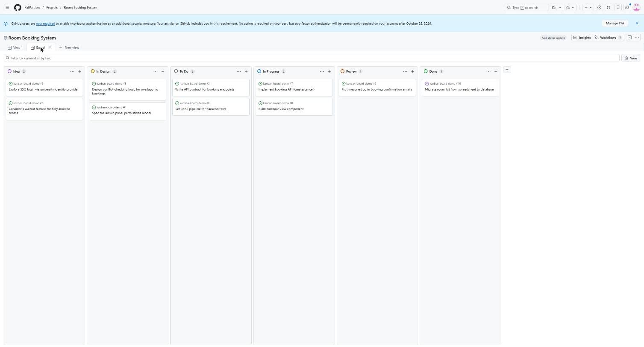Viewport: 644px width, 347px height.
Task: Open project more options ellipsis menu
Action: [637, 38]
